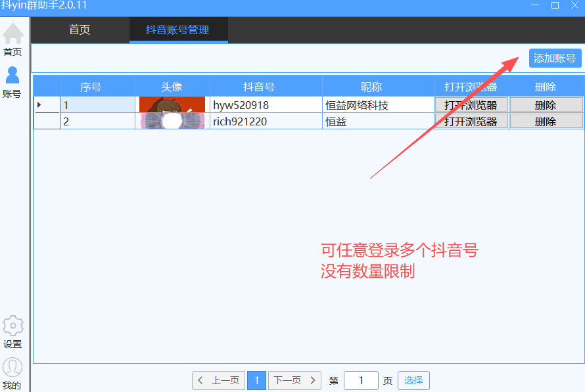Click avatar thumbnail of 恒益网络科技
The image size is (585, 392).
tap(172, 104)
